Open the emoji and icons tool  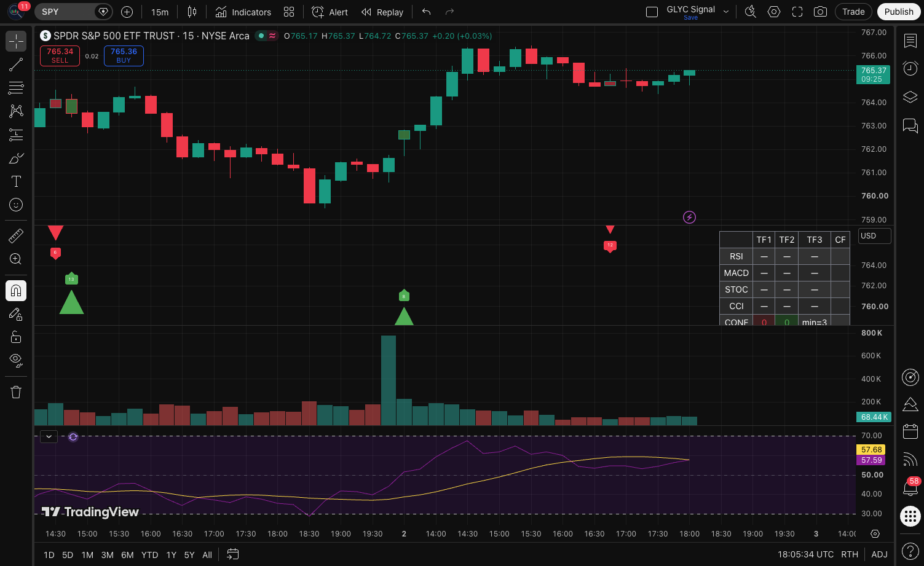pos(16,205)
